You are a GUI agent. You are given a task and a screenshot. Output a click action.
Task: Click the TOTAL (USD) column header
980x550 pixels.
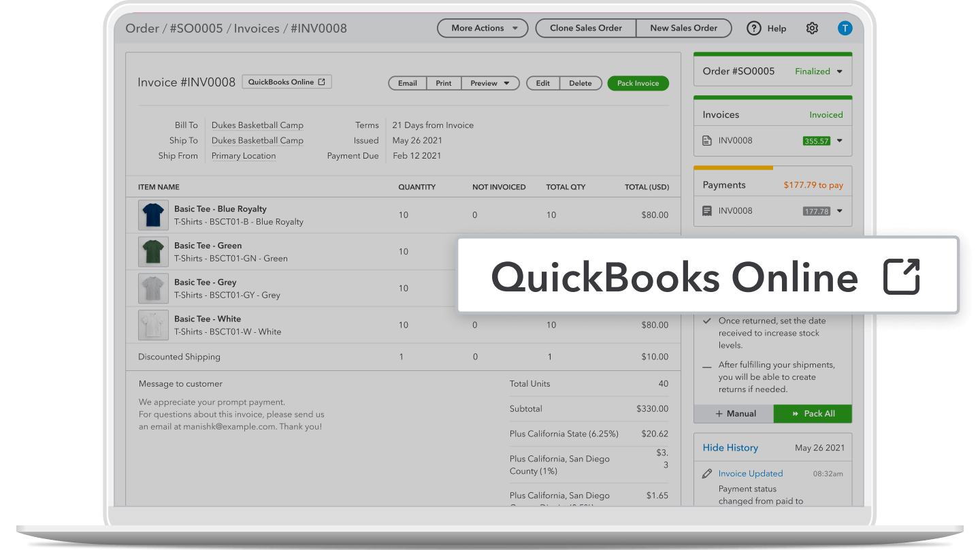[647, 187]
